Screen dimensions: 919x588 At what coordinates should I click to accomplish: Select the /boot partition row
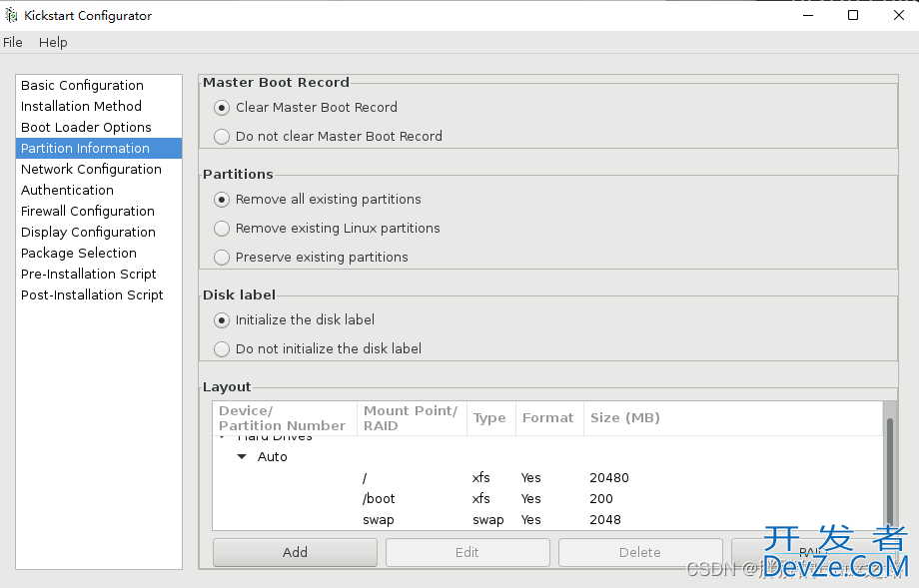click(548, 499)
